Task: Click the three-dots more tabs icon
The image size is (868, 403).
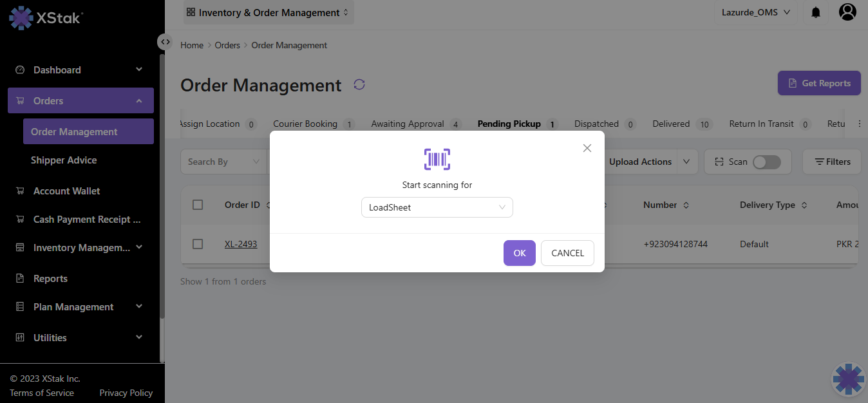Action: coord(859,124)
